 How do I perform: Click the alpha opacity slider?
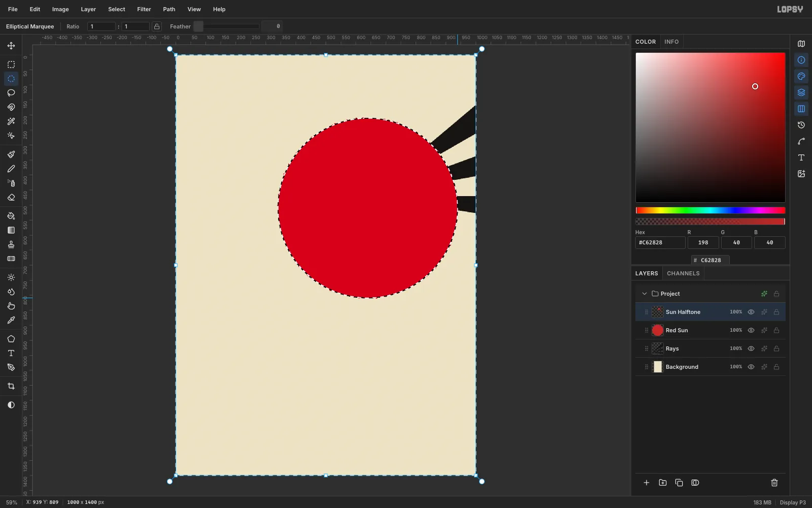710,221
